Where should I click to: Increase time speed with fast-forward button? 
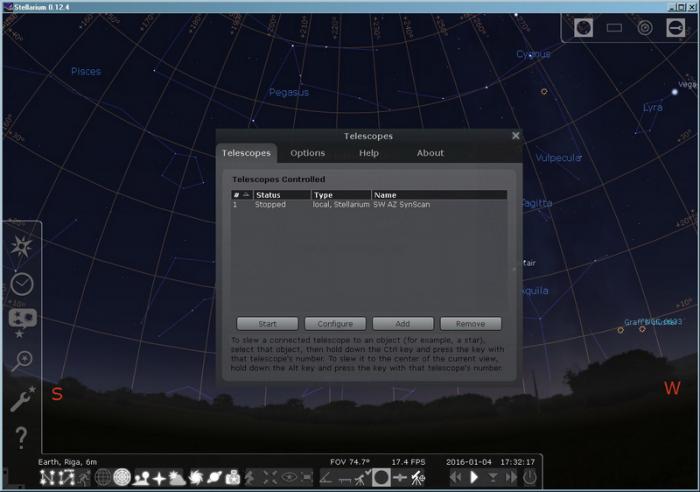tap(511, 478)
